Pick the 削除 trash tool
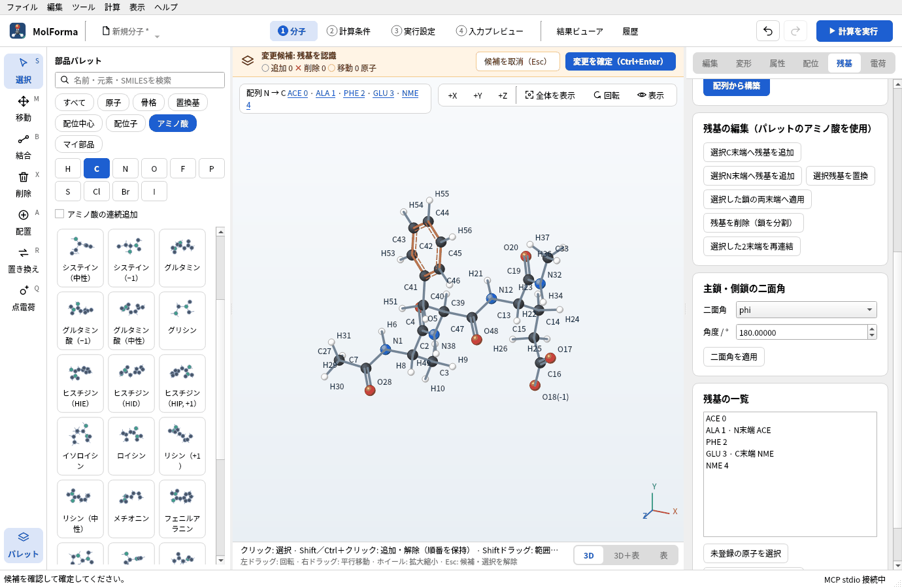The image size is (902, 588). (24, 184)
